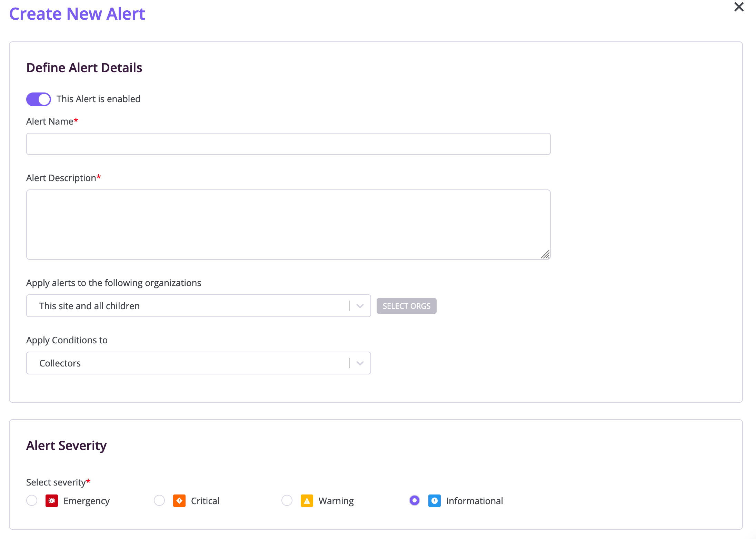Choose the Warning severity radio button

click(287, 500)
